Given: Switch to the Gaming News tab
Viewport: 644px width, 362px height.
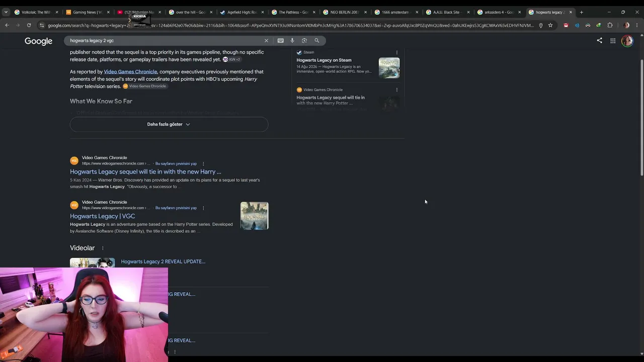Looking at the screenshot, I should pyautogui.click(x=88, y=12).
